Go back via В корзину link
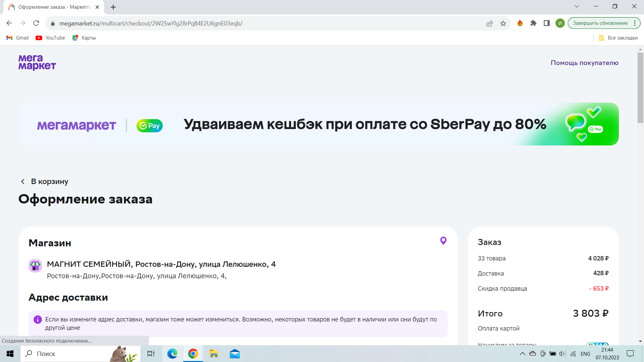 click(x=45, y=181)
